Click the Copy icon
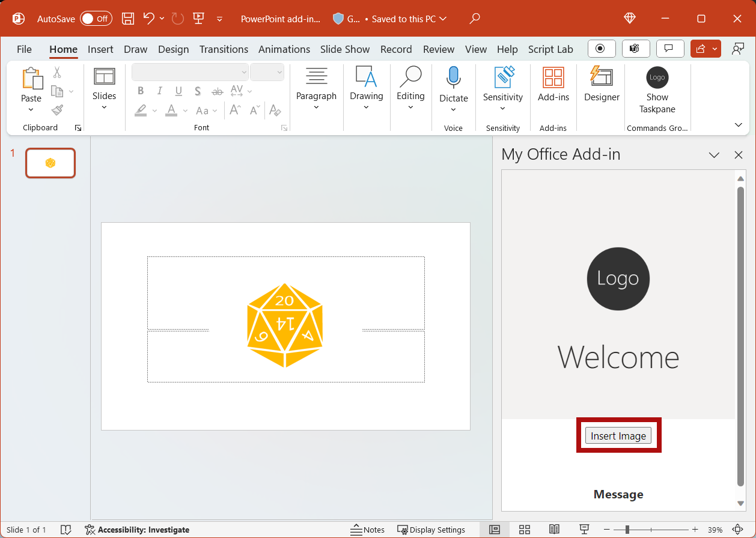756x538 pixels. click(57, 91)
